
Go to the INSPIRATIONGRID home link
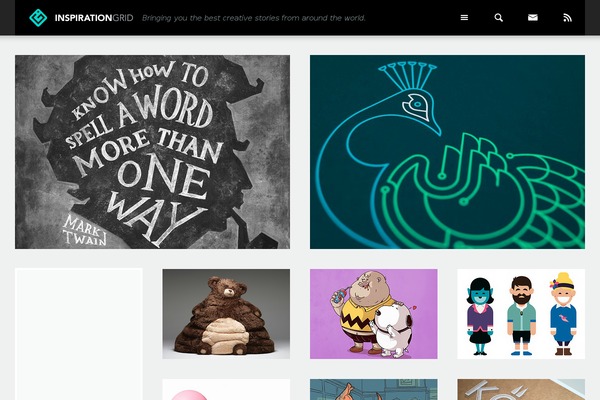pyautogui.click(x=94, y=18)
